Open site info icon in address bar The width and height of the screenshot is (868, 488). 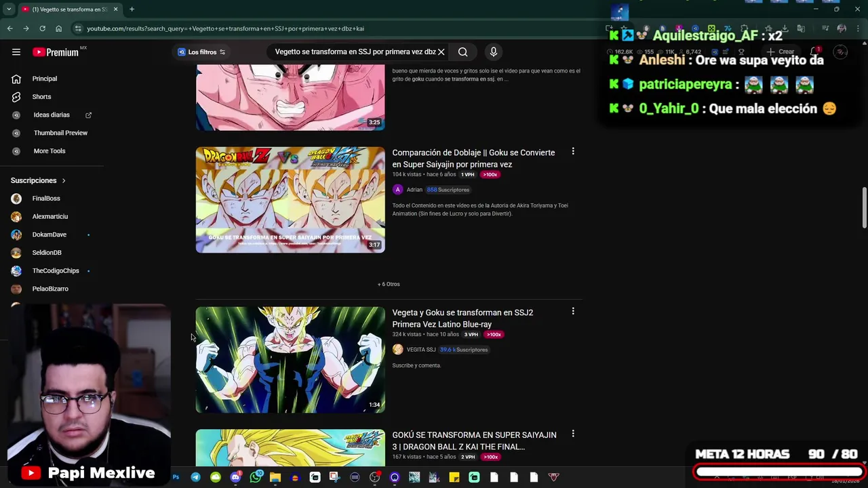coord(78,28)
